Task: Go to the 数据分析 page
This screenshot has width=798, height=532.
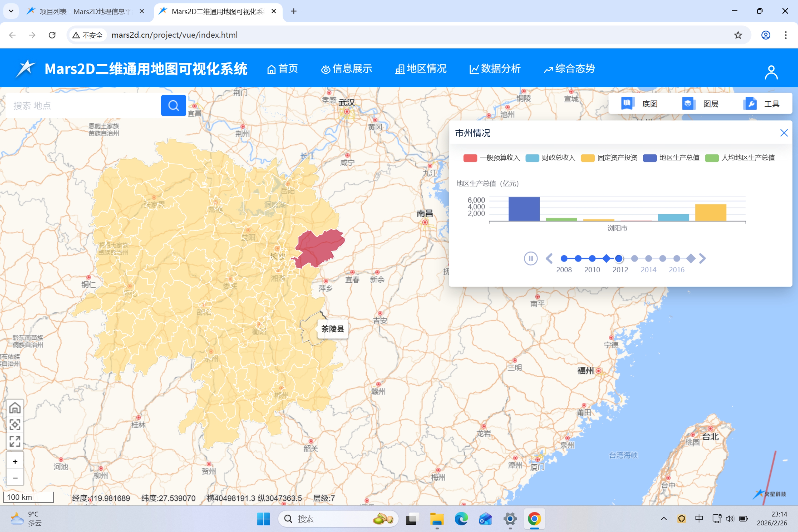Action: point(495,69)
